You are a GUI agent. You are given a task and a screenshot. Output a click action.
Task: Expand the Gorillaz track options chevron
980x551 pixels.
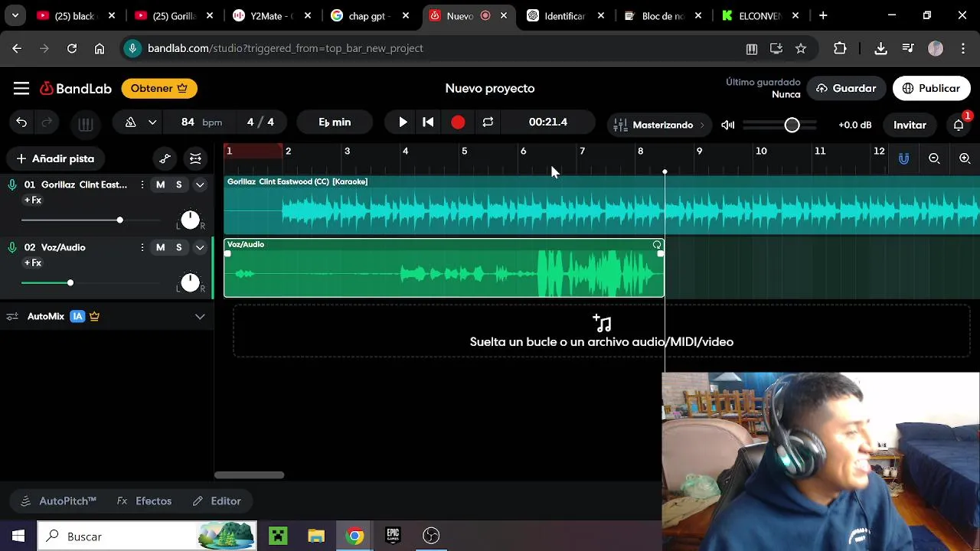point(200,184)
